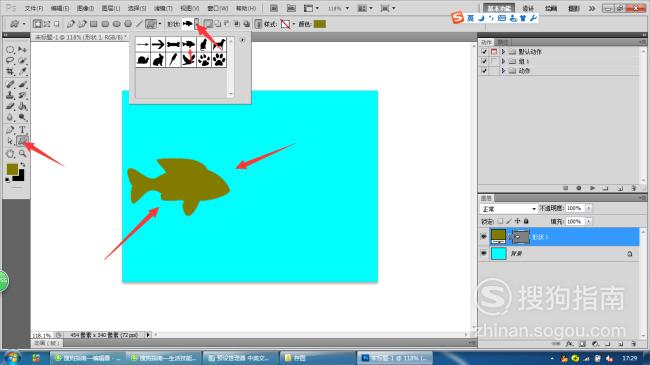The width and height of the screenshot is (650, 365).
Task: Select the Custom Shape tool
Action: click(22, 141)
